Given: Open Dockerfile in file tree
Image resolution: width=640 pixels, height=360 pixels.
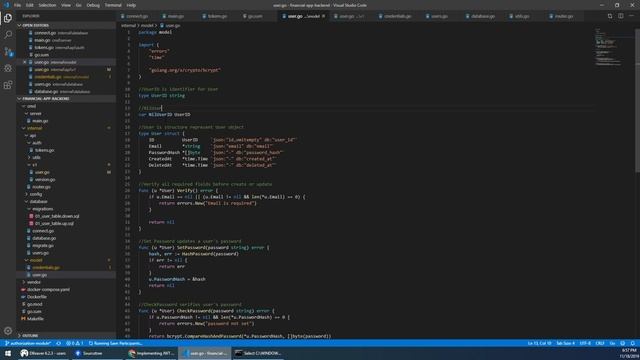Looking at the screenshot, I should pos(37,297).
